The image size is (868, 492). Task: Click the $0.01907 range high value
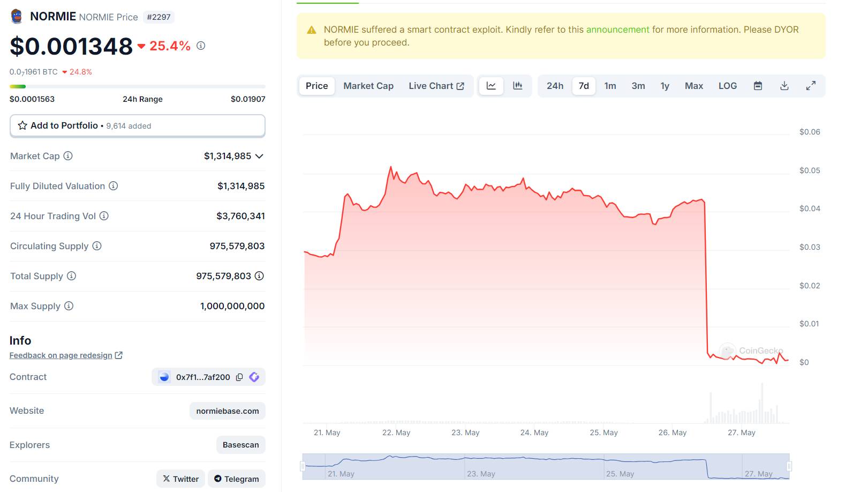pos(248,99)
